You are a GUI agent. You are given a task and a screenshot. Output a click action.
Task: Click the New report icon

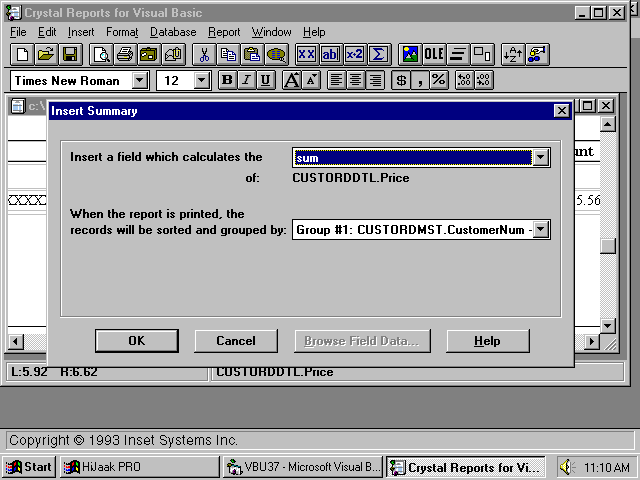pos(22,54)
